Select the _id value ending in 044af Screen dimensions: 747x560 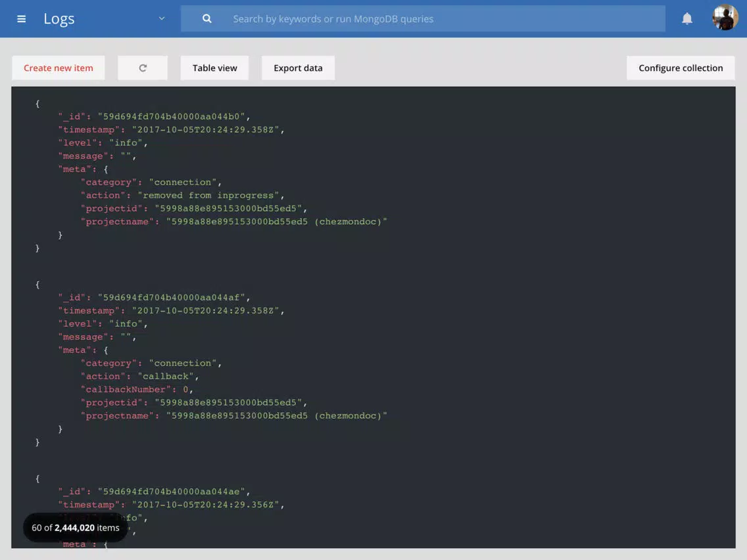point(171,298)
